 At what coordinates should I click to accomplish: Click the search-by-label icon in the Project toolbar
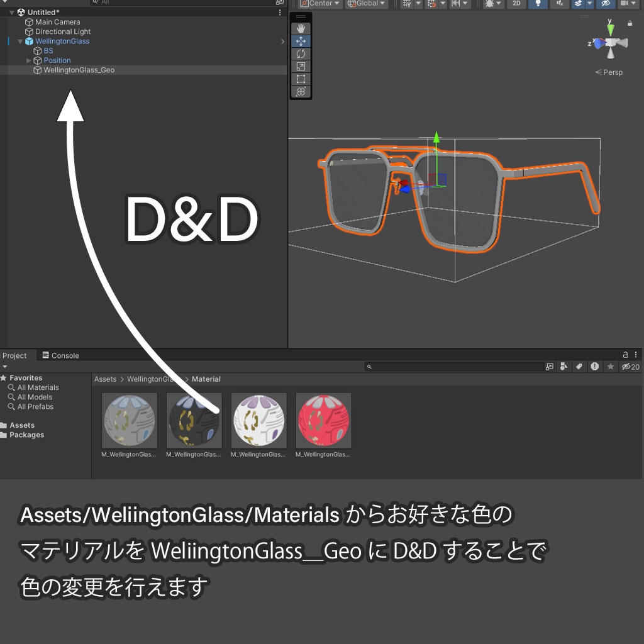579,366
